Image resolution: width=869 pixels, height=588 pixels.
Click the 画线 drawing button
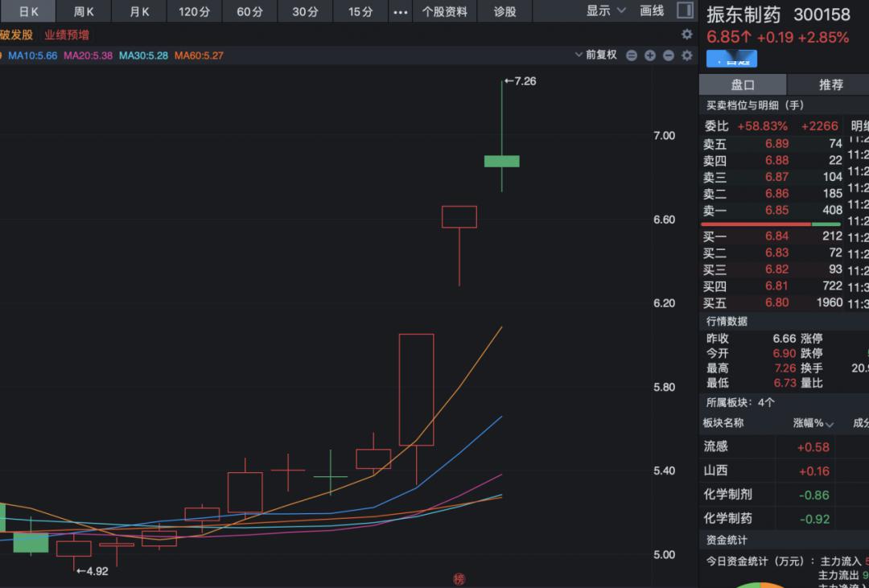[652, 10]
